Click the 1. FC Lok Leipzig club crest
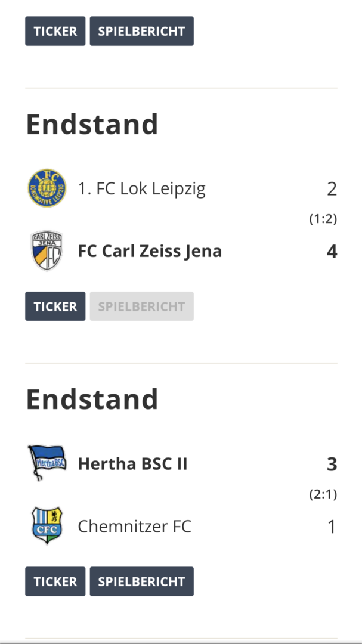 pos(47,188)
